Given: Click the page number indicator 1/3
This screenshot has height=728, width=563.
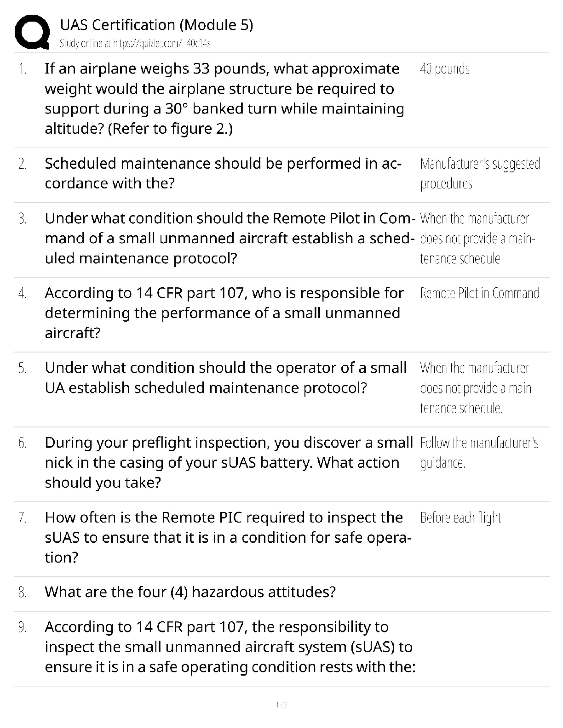Looking at the screenshot, I should tap(281, 705).
